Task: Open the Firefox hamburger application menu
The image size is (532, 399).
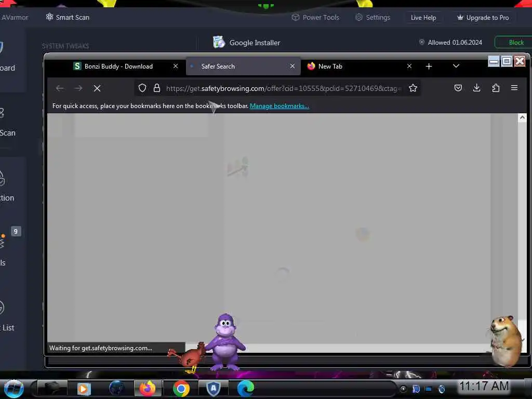Action: tap(514, 88)
